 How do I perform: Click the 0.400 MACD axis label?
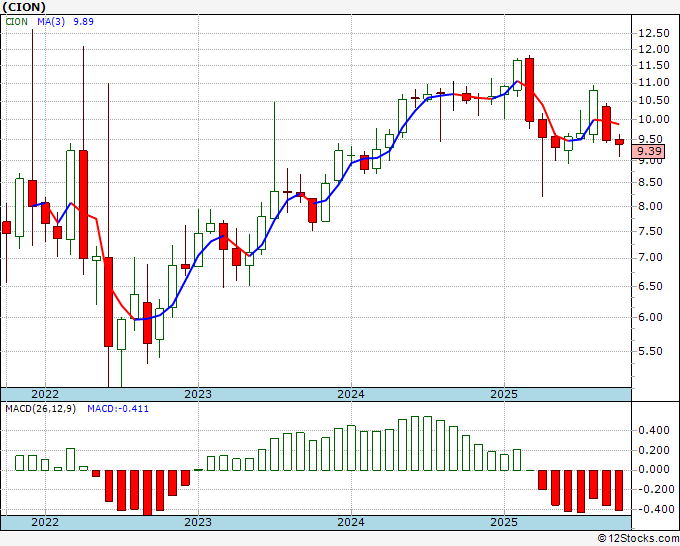point(654,431)
